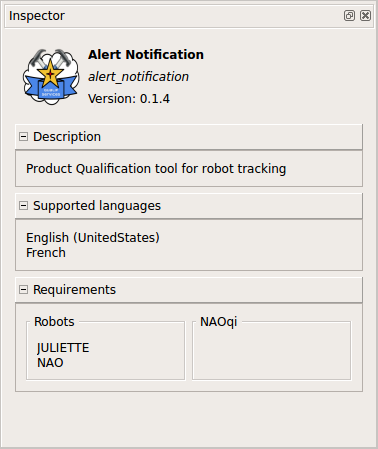The height and width of the screenshot is (449, 378).
Task: Float the Inspector panel with the undock icon
Action: click(349, 16)
